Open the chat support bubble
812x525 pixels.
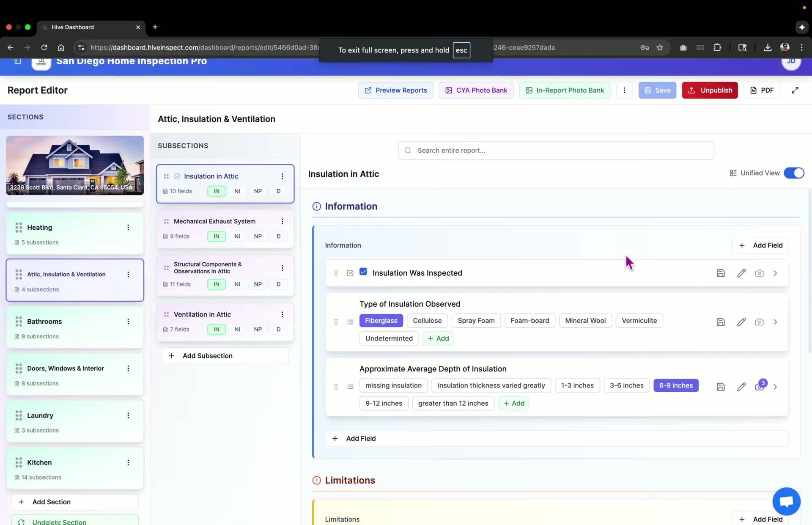tap(786, 501)
